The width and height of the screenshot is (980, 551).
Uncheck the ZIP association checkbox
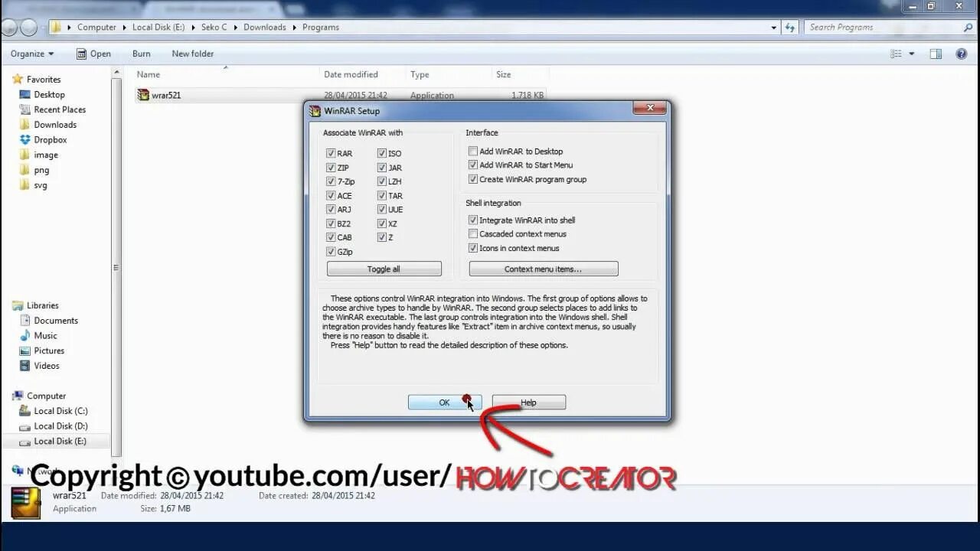point(331,168)
